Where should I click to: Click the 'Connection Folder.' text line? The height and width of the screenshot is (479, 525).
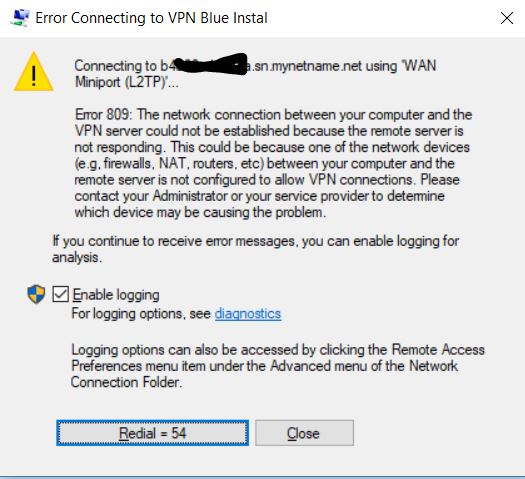(x=126, y=382)
